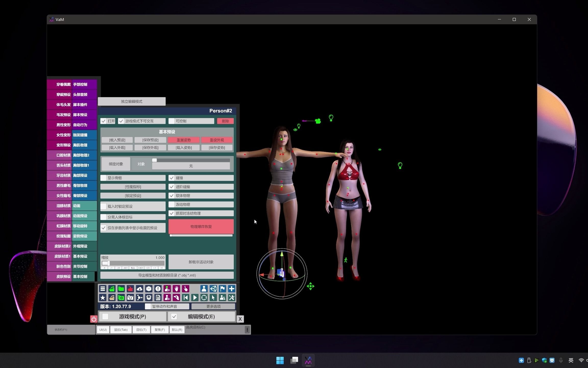Open the cloud download icon

coord(140,289)
